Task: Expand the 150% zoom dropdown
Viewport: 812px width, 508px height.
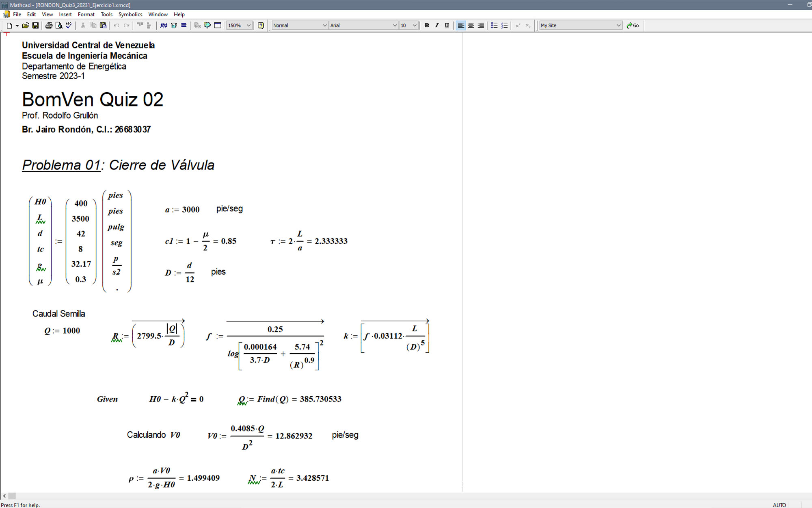Action: point(248,25)
